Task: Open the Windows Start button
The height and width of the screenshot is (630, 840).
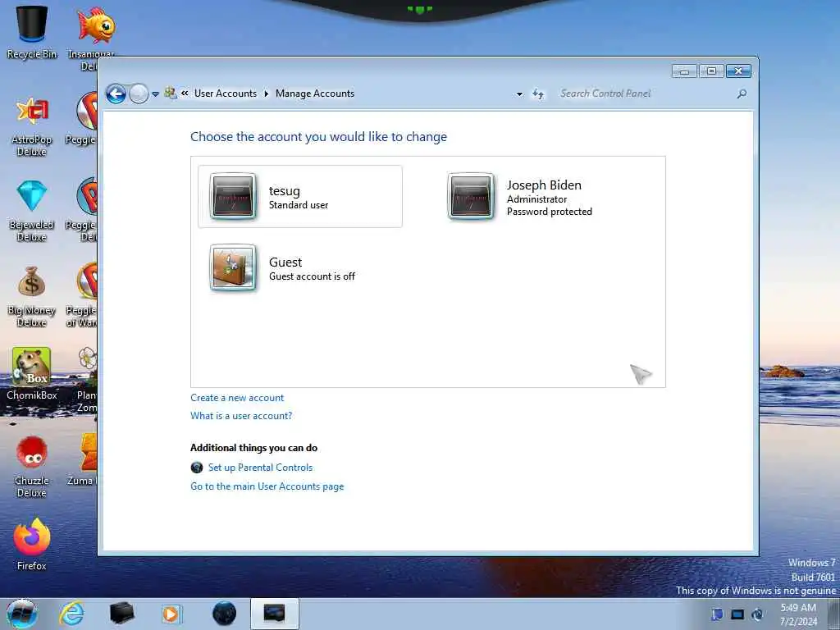Action: coord(22,614)
